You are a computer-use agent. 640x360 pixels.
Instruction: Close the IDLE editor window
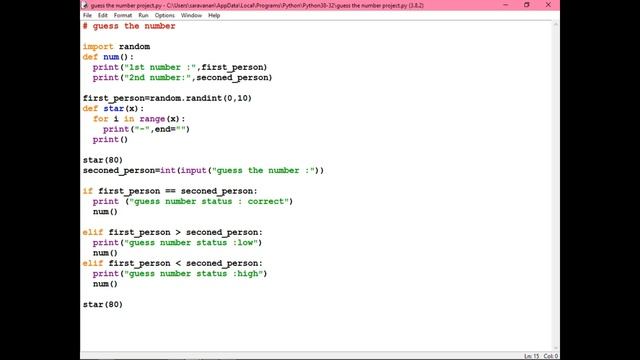point(548,5)
